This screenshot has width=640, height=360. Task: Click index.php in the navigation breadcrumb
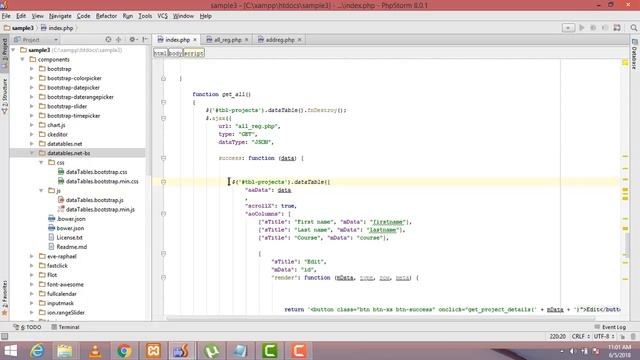pyautogui.click(x=57, y=28)
